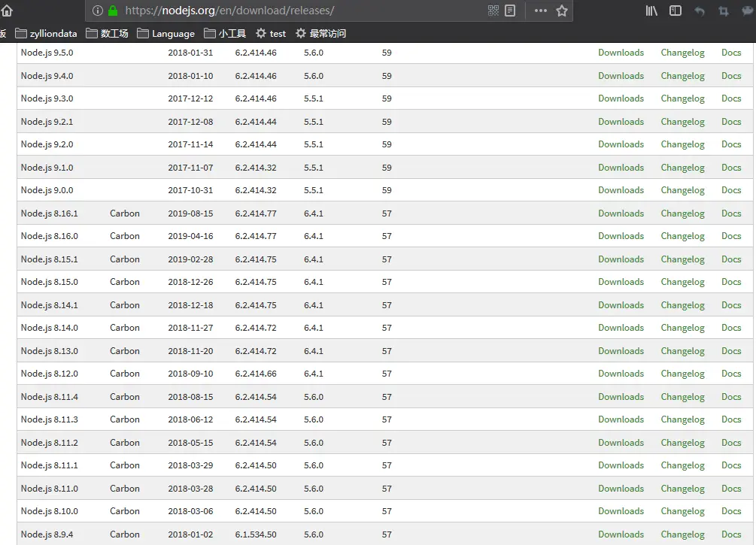Open Downloads for Node.js 8.15.0
Viewport: 756px width, 545px height.
621,281
